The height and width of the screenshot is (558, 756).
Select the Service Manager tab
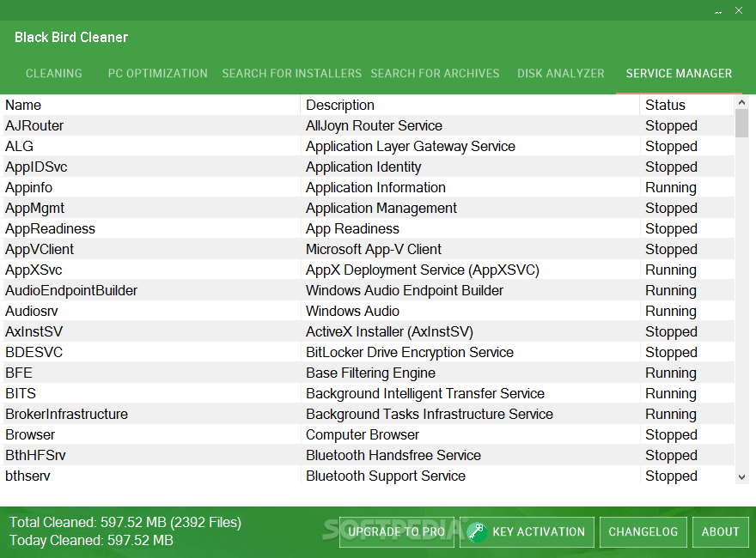(679, 73)
